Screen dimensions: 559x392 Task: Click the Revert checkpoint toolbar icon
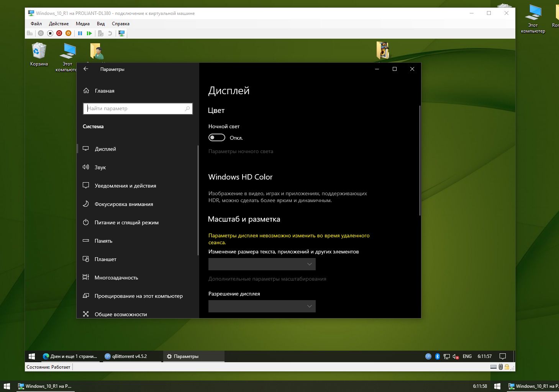point(110,33)
